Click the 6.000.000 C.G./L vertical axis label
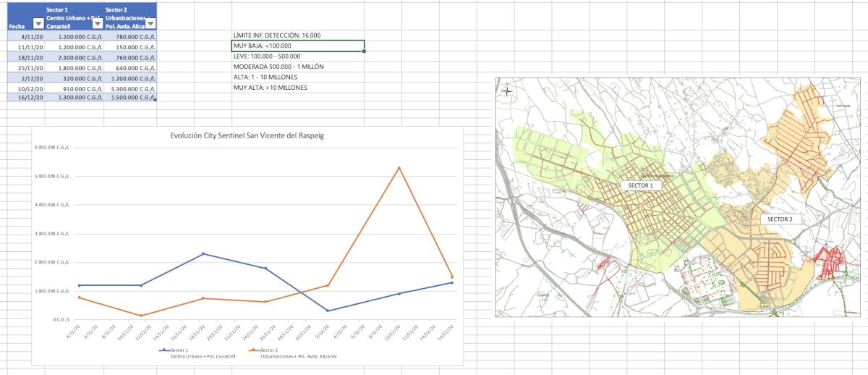This screenshot has height=375, width=868. point(51,148)
